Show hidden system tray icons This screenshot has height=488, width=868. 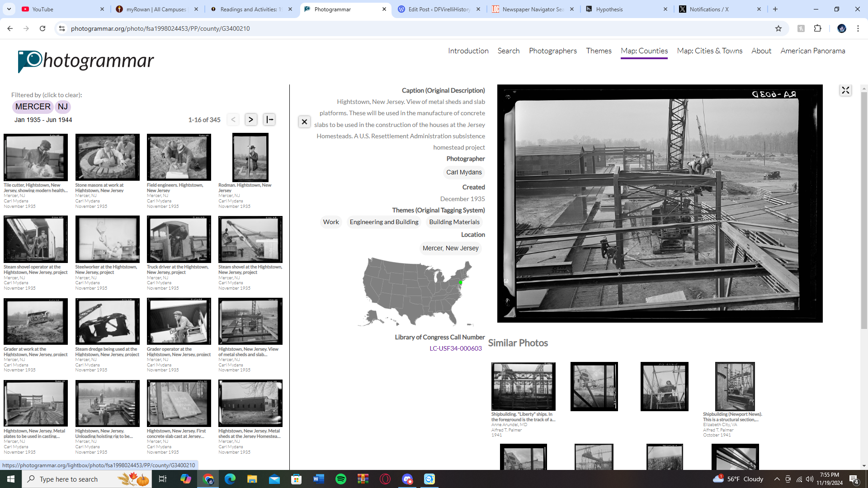777,479
